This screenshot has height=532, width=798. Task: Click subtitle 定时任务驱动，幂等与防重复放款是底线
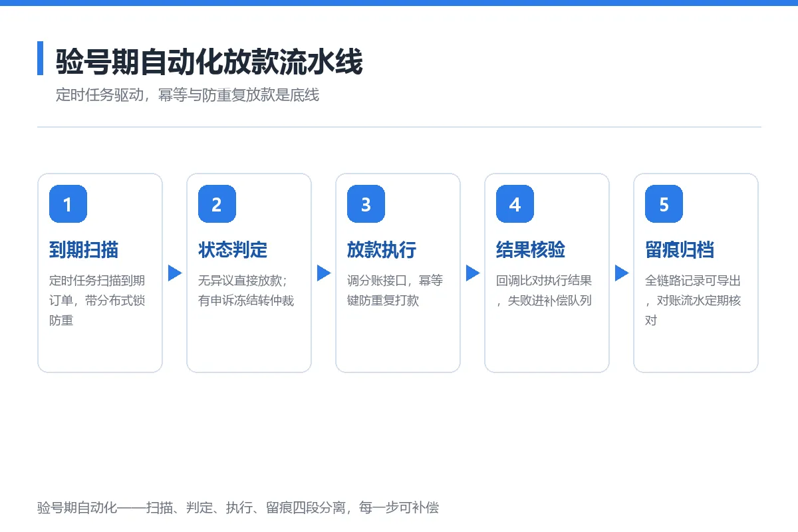click(188, 95)
